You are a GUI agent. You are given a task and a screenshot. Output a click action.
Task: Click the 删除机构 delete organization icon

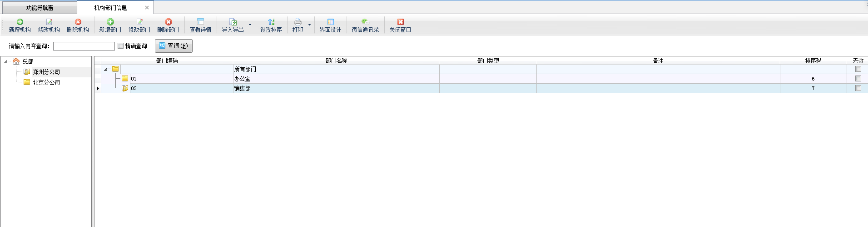coord(78,22)
